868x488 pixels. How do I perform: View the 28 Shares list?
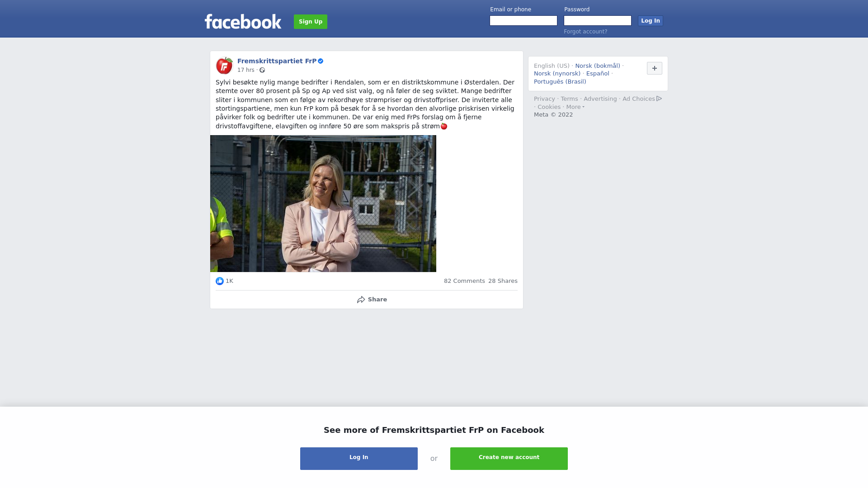503,281
